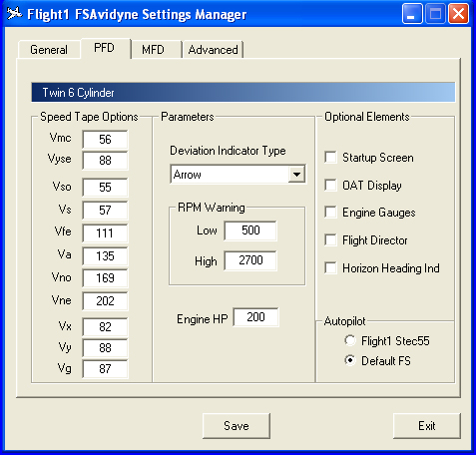Choose Default FS autopilot option
Image resolution: width=476 pixels, height=455 pixels.
(x=350, y=360)
